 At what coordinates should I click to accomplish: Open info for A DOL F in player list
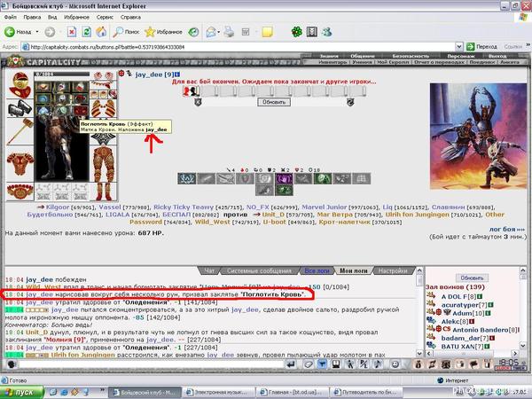pyautogui.click(x=480, y=296)
